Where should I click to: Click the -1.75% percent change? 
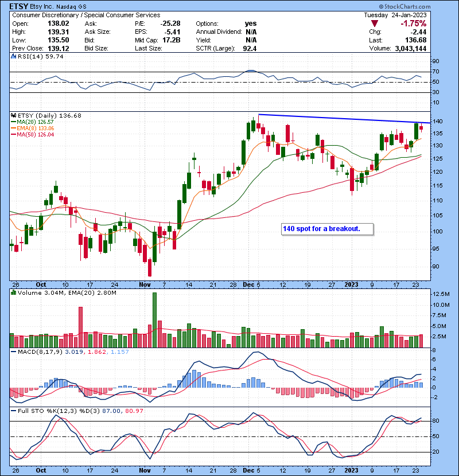(414, 24)
